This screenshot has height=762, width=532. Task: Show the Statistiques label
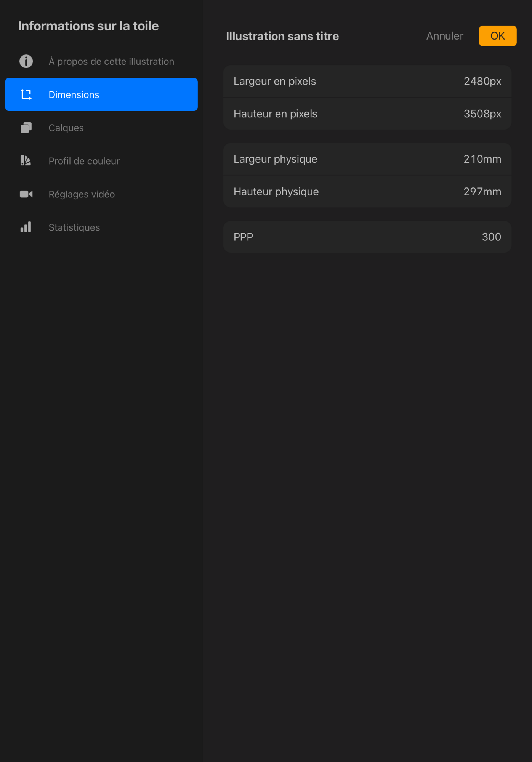tap(74, 227)
